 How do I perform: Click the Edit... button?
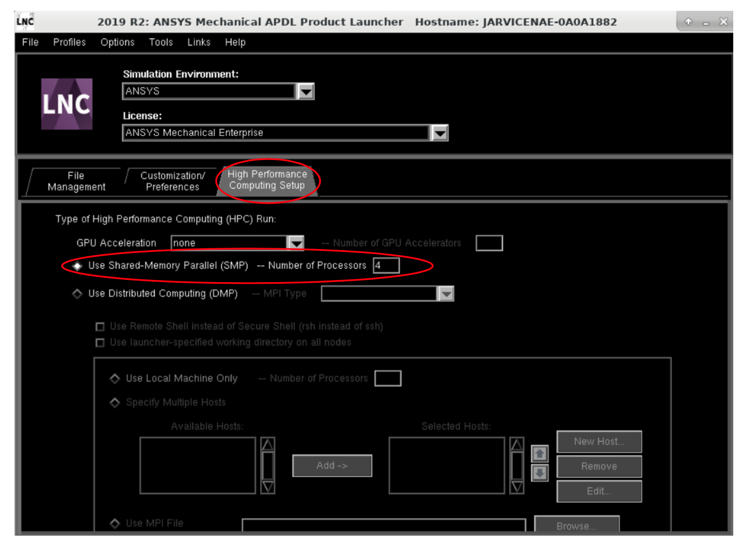[x=599, y=491]
